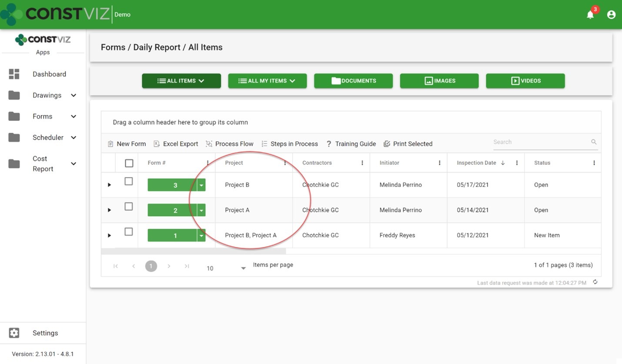This screenshot has width=622, height=364.
Task: Toggle the select-all header checkbox
Action: coord(129,163)
